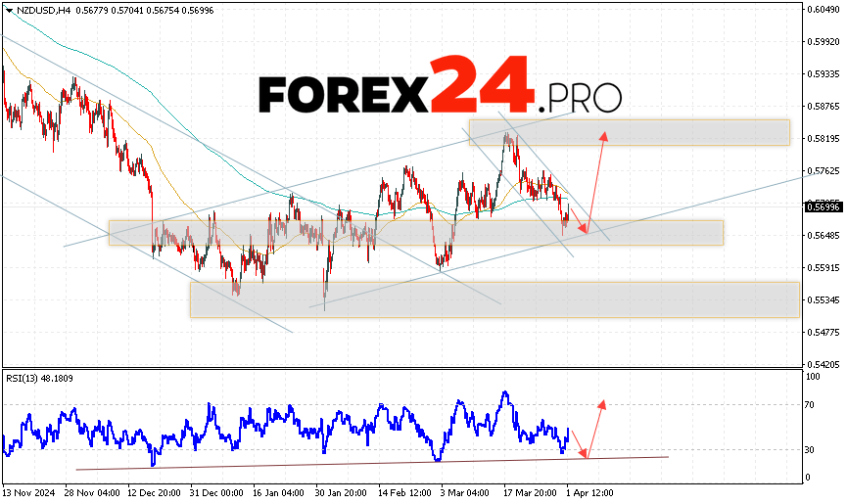This screenshot has height=504, width=847.
Task: Click the FOREX24.PRO watermark logo
Action: (440, 90)
